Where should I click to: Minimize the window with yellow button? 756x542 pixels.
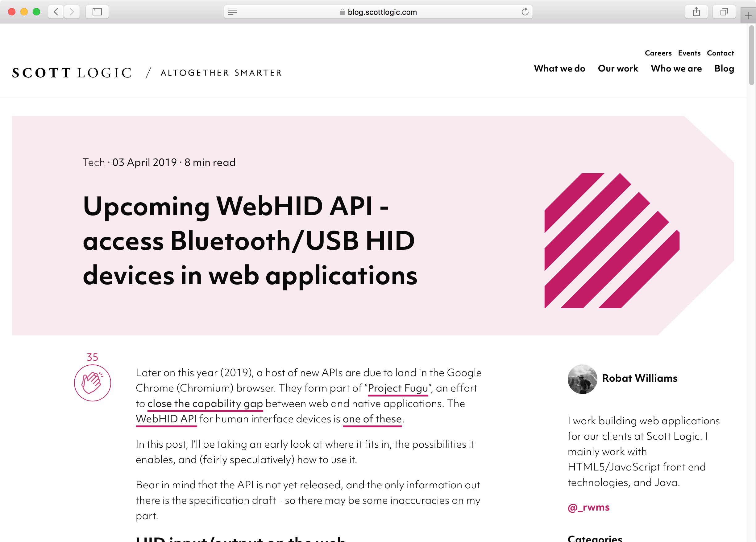pyautogui.click(x=24, y=12)
